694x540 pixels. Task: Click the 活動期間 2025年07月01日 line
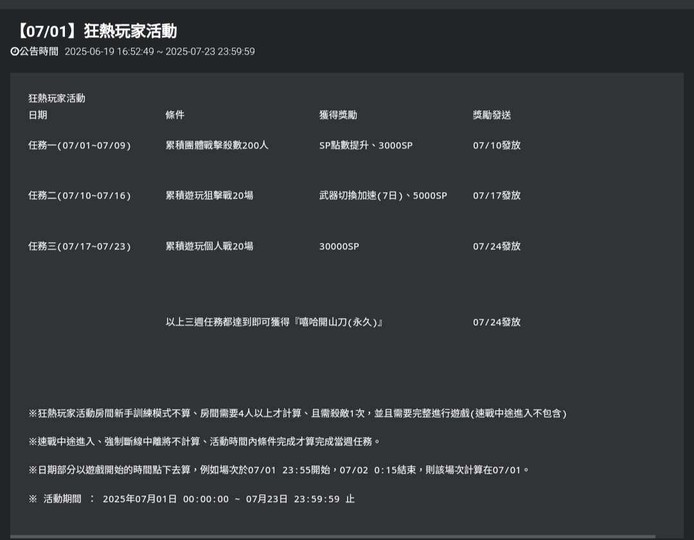[192, 499]
